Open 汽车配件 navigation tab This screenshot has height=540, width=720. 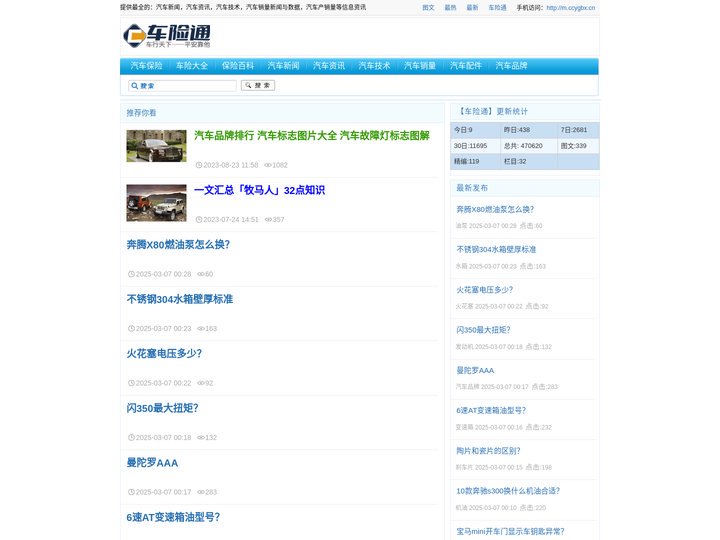click(466, 66)
